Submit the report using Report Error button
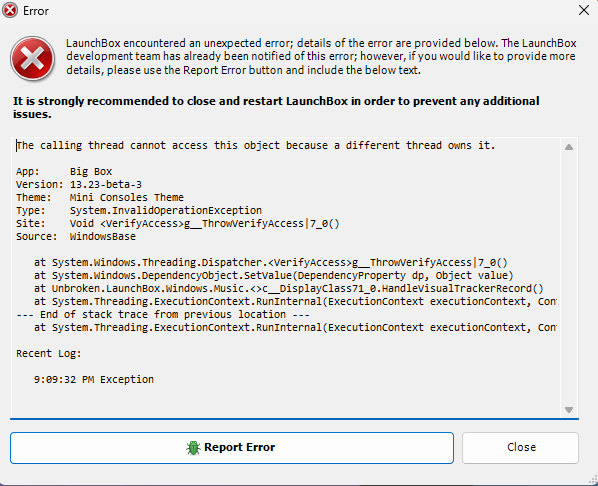The width and height of the screenshot is (598, 486). tap(232, 448)
